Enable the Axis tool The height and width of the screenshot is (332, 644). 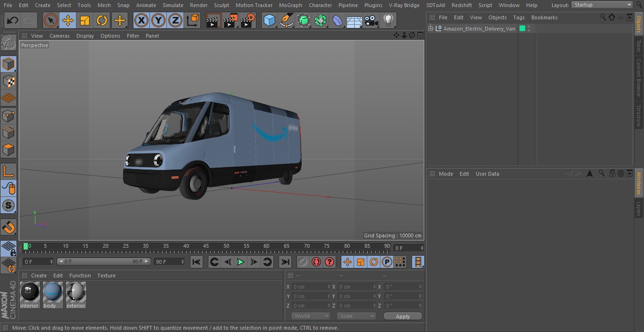(x=8, y=171)
